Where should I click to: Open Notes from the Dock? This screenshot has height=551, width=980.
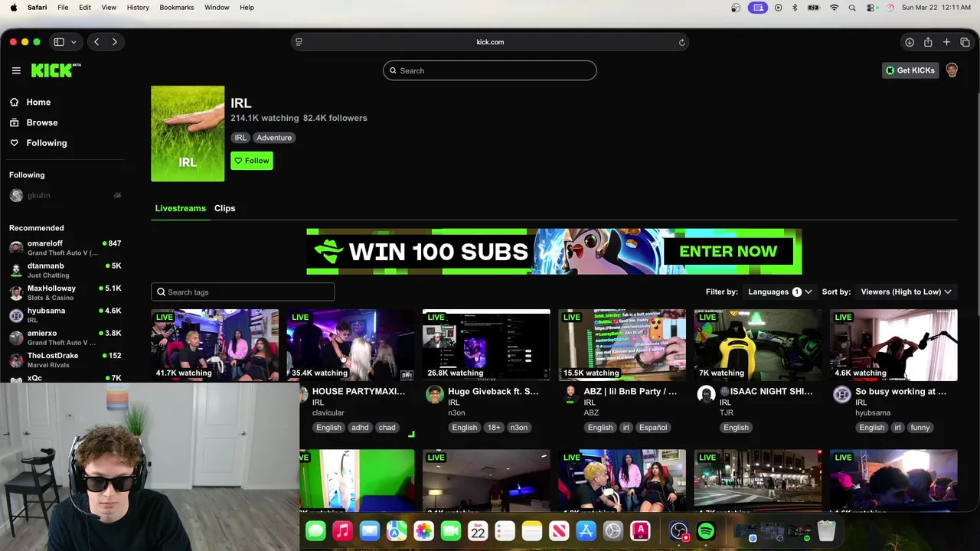pyautogui.click(x=531, y=531)
